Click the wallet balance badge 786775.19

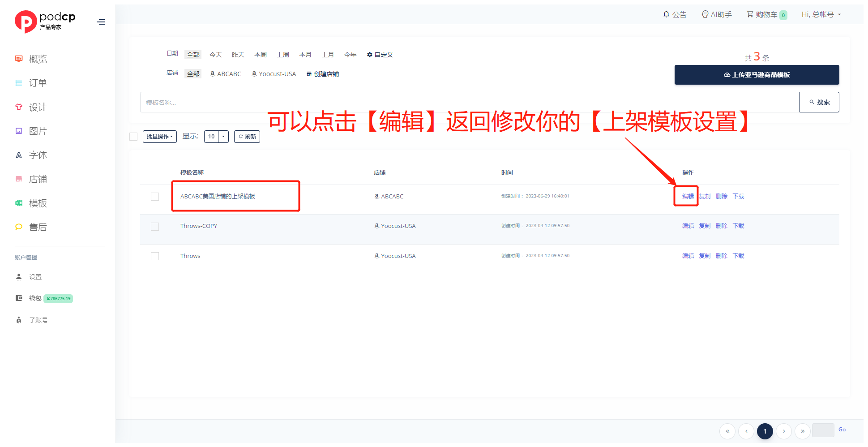click(58, 299)
